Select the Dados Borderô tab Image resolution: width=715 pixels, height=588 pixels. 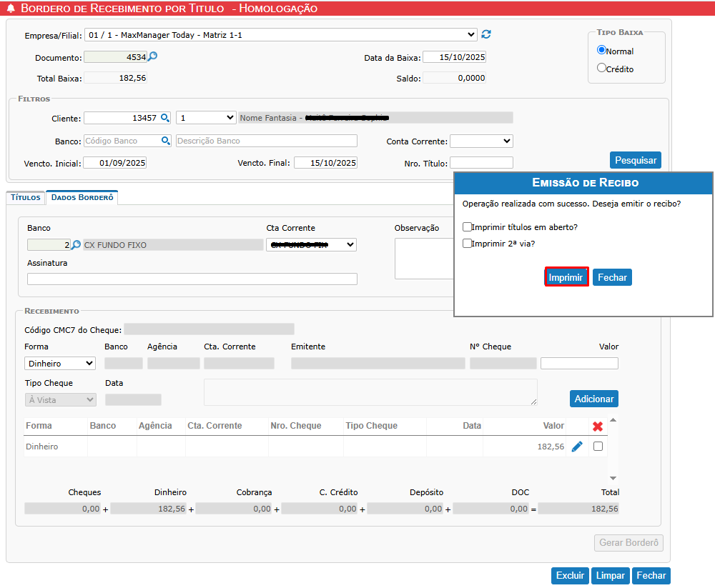[x=82, y=197]
